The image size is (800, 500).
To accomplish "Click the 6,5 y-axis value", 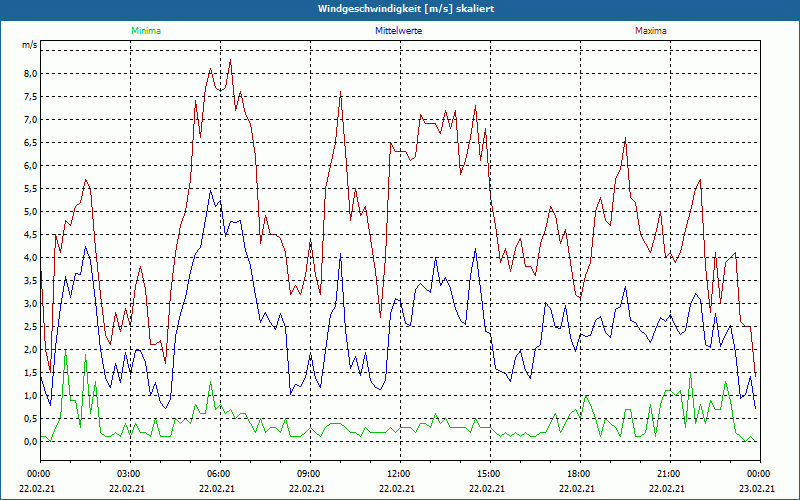I will 31,142.
